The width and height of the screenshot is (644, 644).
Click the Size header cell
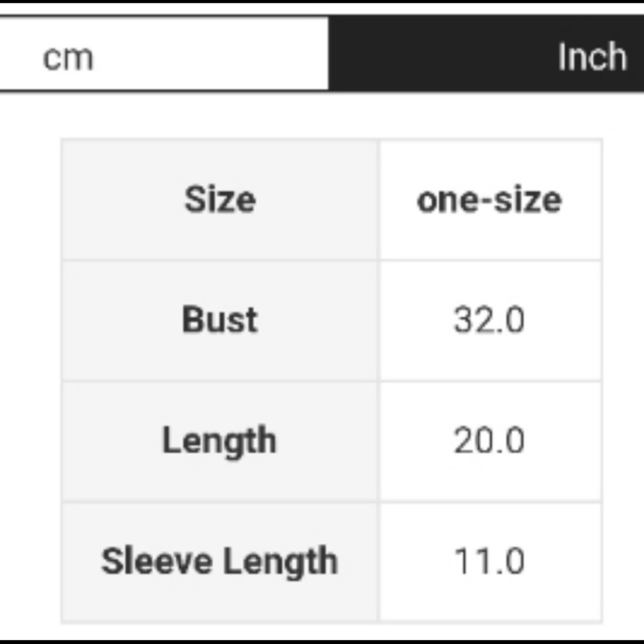pos(220,199)
